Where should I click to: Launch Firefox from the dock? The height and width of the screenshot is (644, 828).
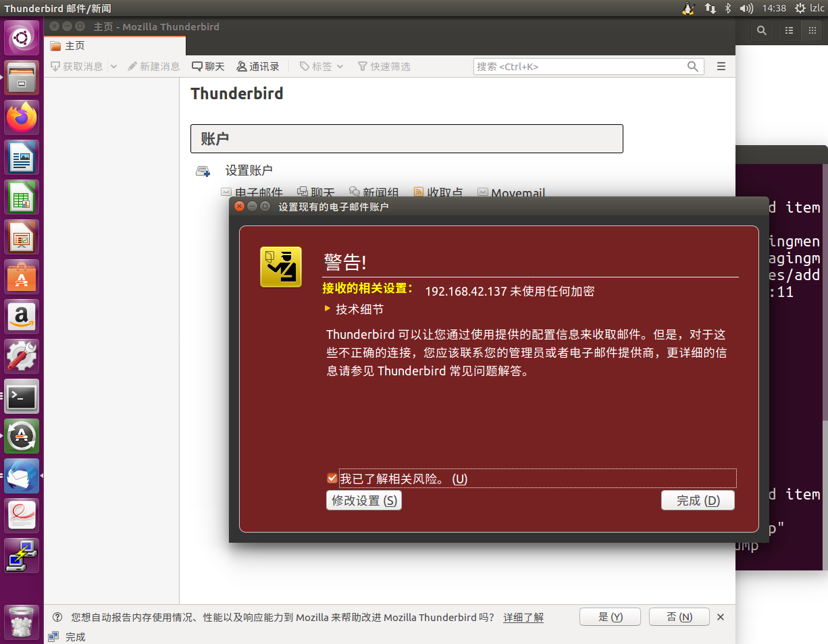pyautogui.click(x=22, y=117)
